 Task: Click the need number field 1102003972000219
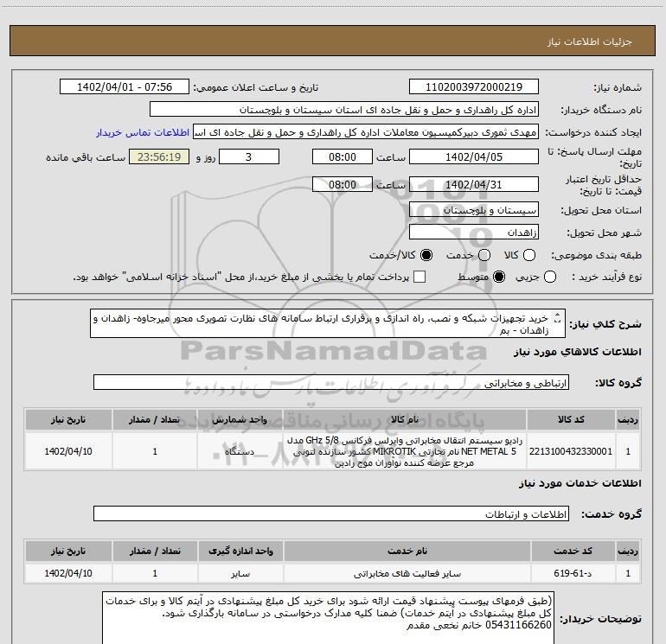tap(474, 87)
